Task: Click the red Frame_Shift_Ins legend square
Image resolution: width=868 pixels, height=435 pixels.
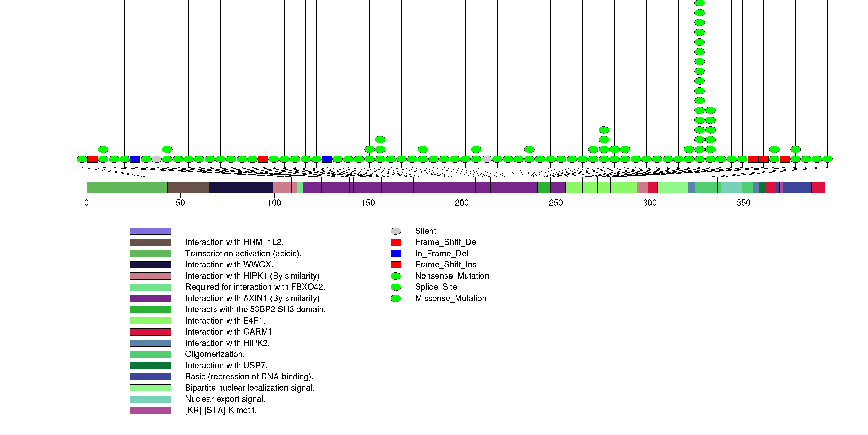Action: point(395,265)
